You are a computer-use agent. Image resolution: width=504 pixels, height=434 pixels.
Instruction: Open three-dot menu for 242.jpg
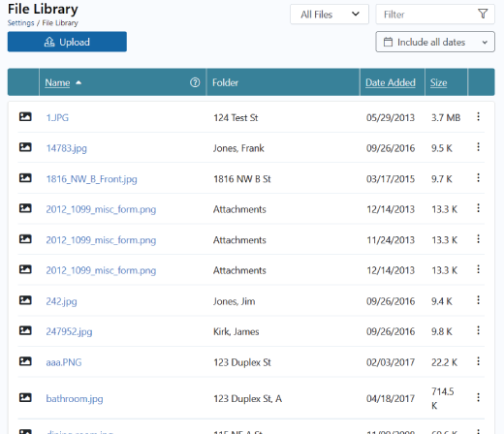click(478, 300)
